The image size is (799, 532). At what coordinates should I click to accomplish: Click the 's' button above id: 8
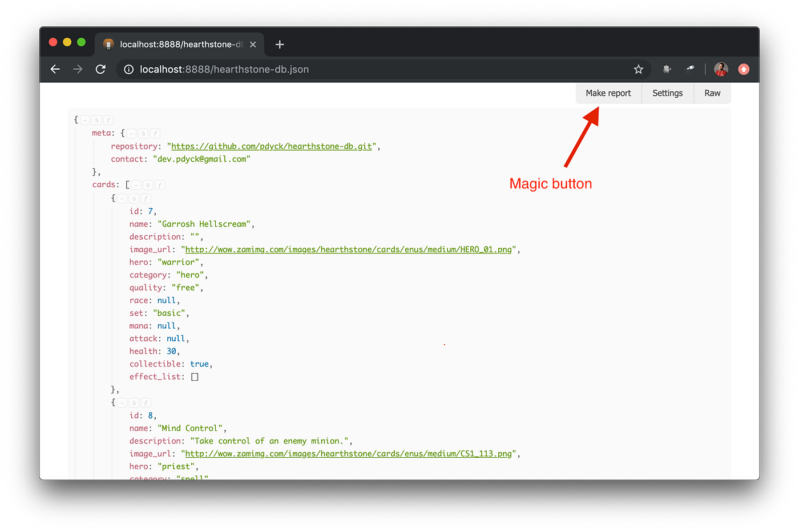(x=134, y=403)
